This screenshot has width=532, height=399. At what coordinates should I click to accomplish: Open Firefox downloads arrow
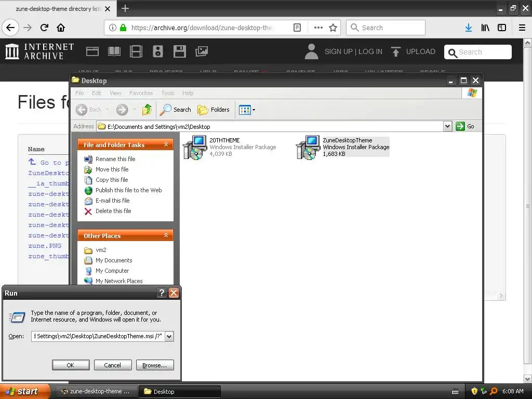coord(469,28)
